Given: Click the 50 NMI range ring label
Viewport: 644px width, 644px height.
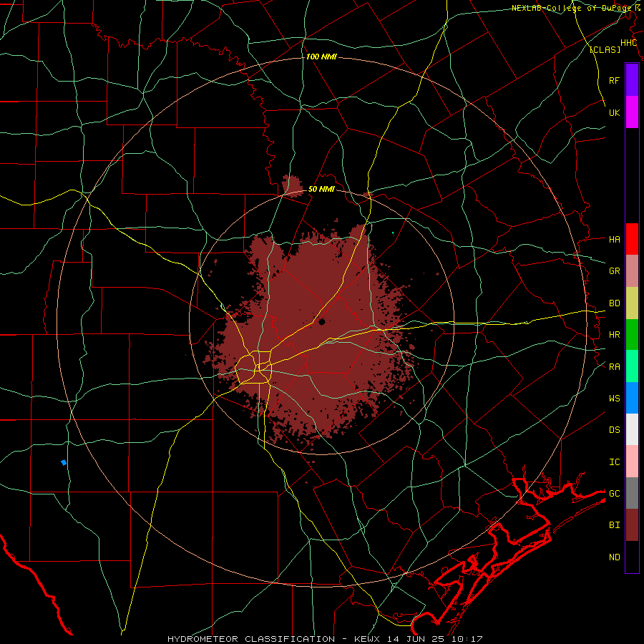Looking at the screenshot, I should pyautogui.click(x=321, y=189).
